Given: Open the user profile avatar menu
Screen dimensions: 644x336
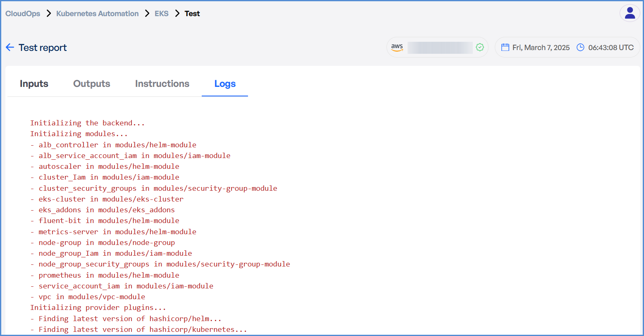Looking at the screenshot, I should 630,13.
